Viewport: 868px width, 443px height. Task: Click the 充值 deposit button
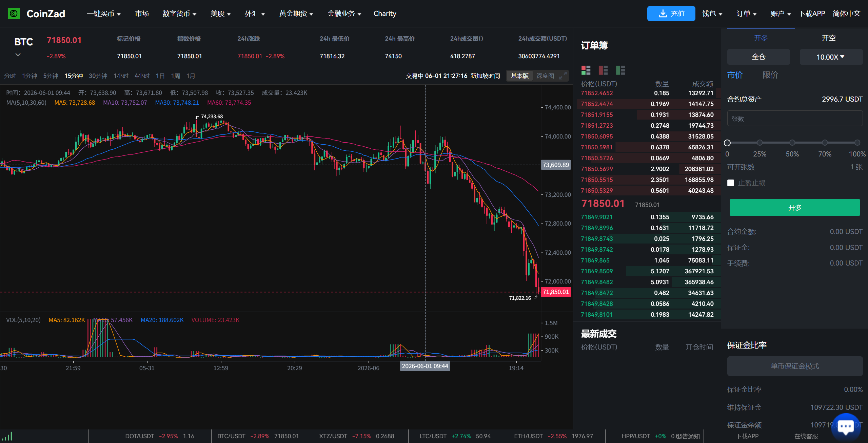671,14
